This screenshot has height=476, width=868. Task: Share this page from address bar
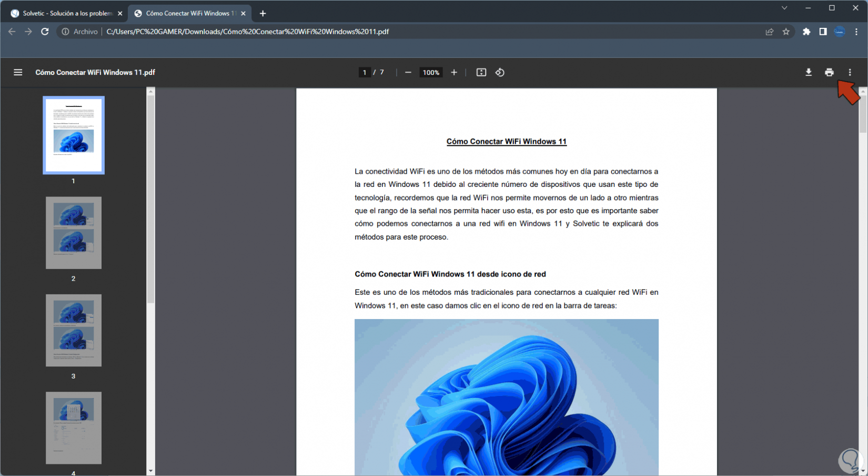click(x=770, y=32)
